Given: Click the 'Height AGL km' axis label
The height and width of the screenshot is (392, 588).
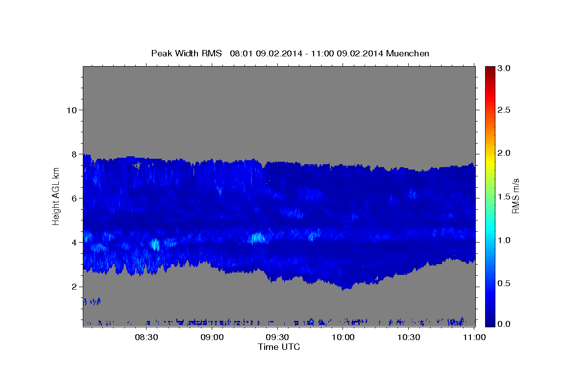Looking at the screenshot, I should point(56,196).
